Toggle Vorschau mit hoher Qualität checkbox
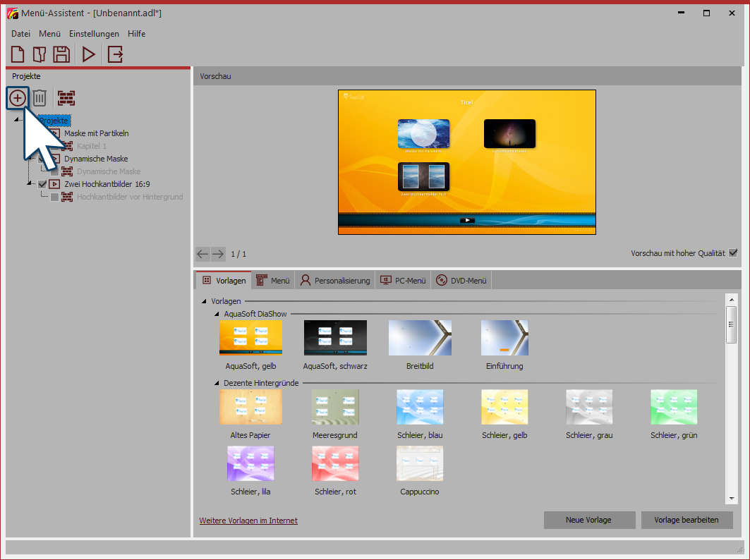 point(733,253)
